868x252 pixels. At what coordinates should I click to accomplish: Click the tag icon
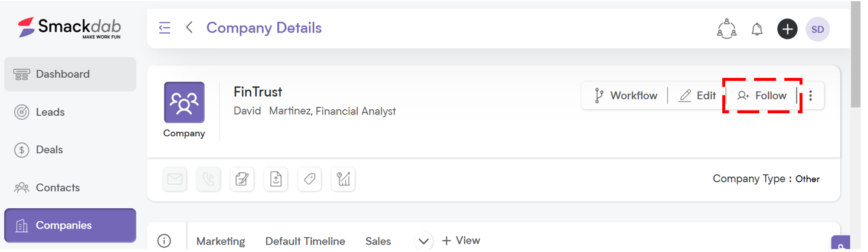[309, 179]
